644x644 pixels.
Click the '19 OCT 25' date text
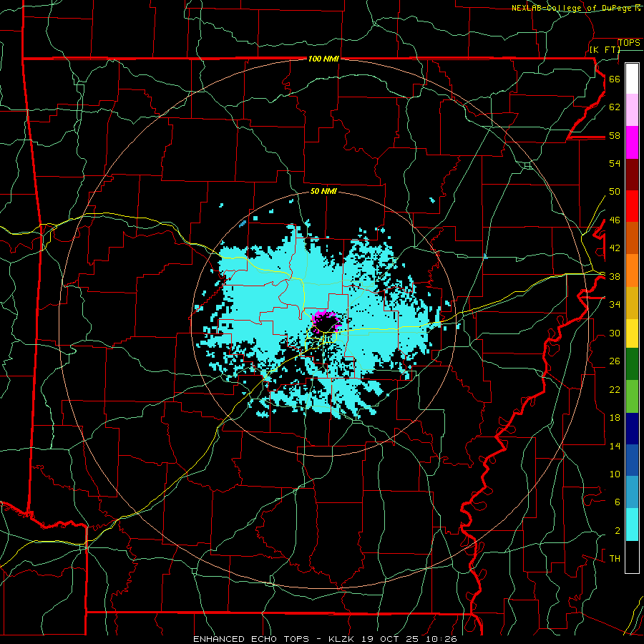click(390, 639)
